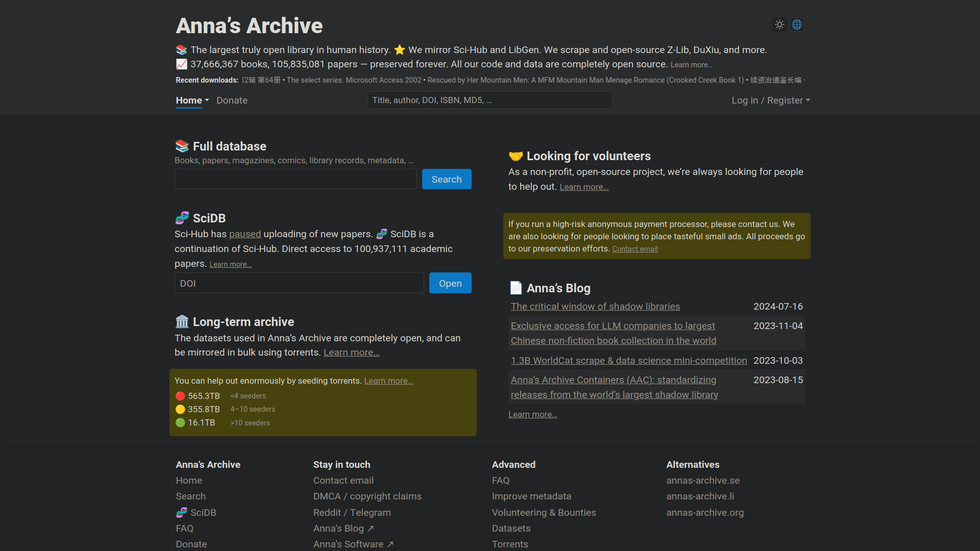Click the document icon beside Anna's Blog
The width and height of the screenshot is (980, 551).
click(516, 288)
